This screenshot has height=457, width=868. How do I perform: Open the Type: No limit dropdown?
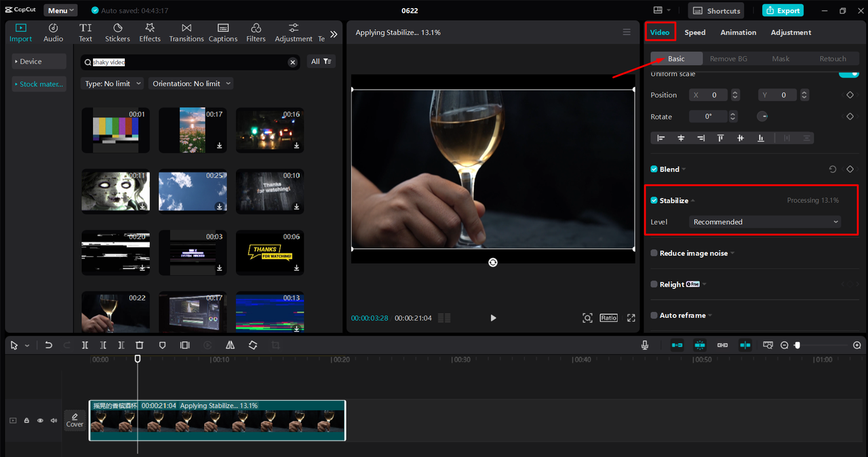tap(113, 83)
